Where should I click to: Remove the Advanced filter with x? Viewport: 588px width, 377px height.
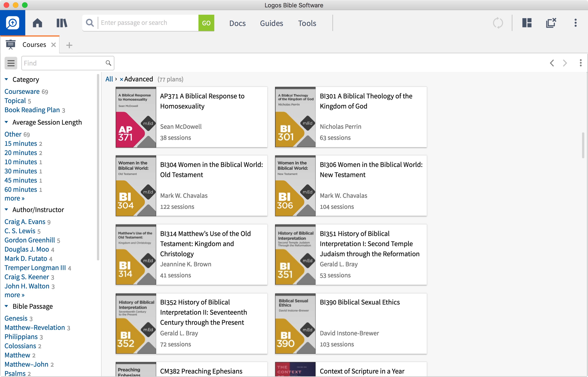click(x=121, y=79)
